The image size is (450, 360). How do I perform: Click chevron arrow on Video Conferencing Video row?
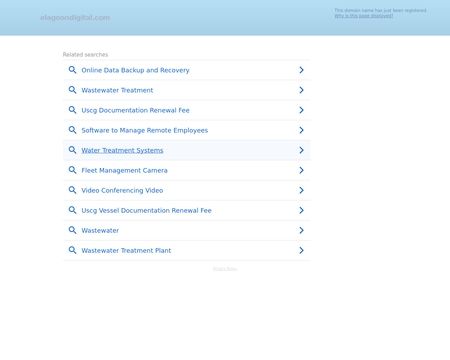coord(301,190)
